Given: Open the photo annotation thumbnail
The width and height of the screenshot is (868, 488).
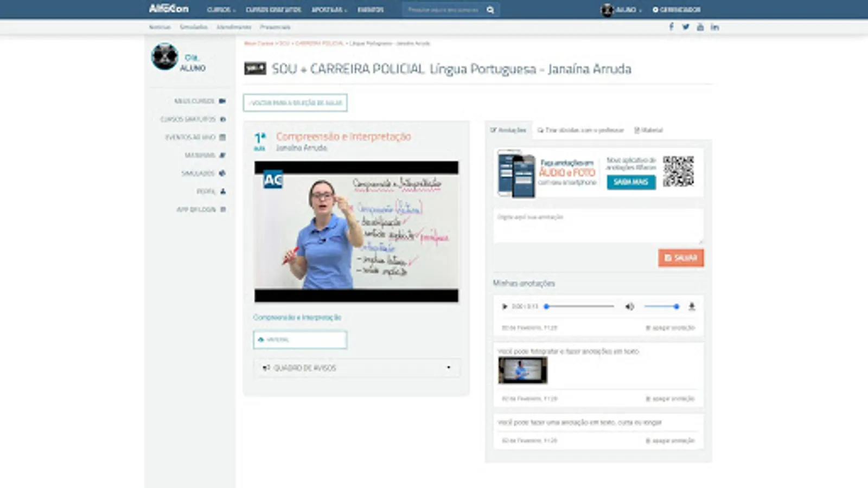Looking at the screenshot, I should 523,370.
